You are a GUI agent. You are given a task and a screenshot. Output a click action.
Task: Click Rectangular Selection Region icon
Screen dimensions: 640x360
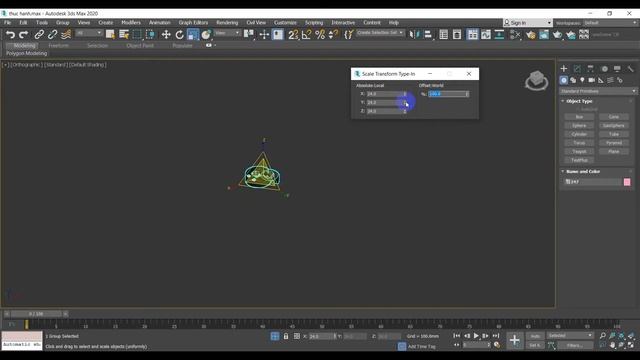click(137, 35)
